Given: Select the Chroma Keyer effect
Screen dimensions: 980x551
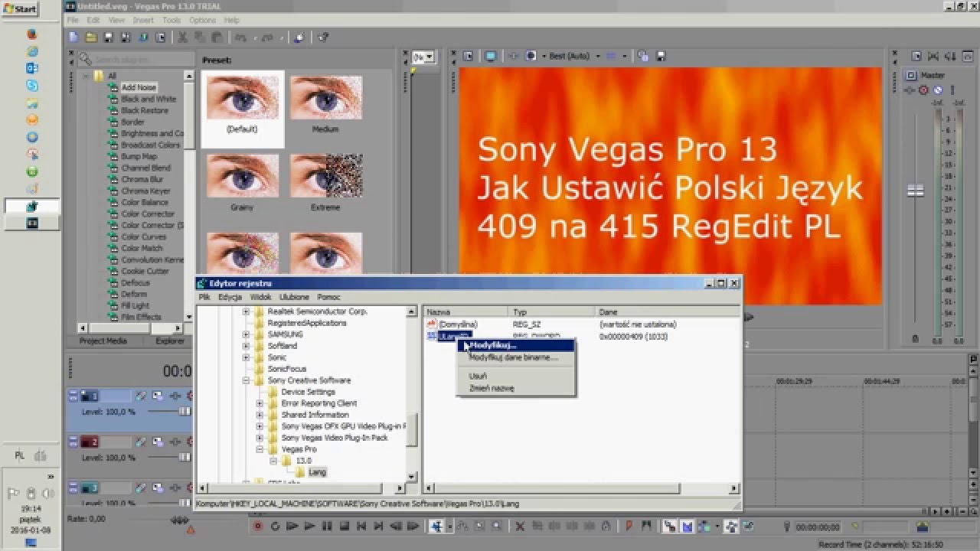Looking at the screenshot, I should [x=145, y=191].
